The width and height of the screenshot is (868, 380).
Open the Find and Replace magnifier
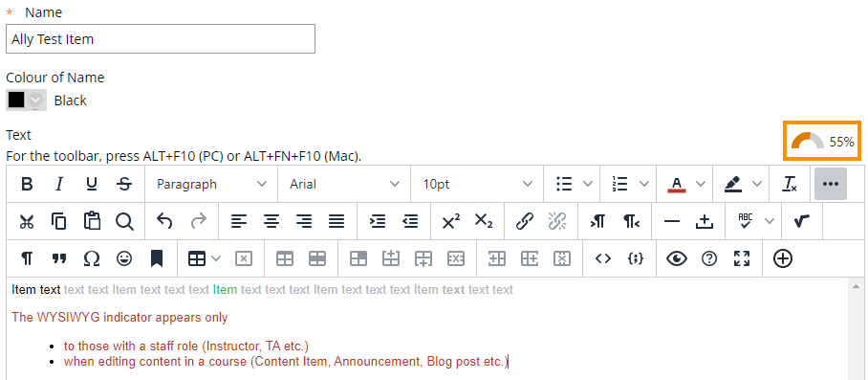coord(124,221)
